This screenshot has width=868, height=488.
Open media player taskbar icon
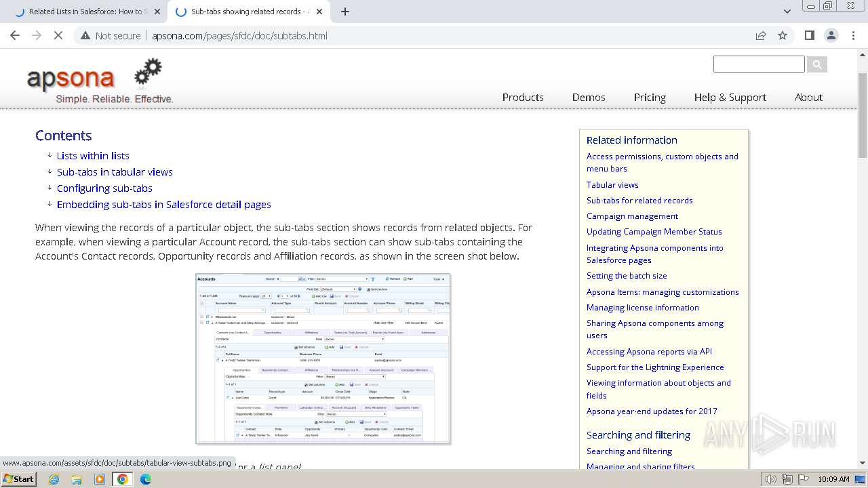pyautogui.click(x=100, y=479)
